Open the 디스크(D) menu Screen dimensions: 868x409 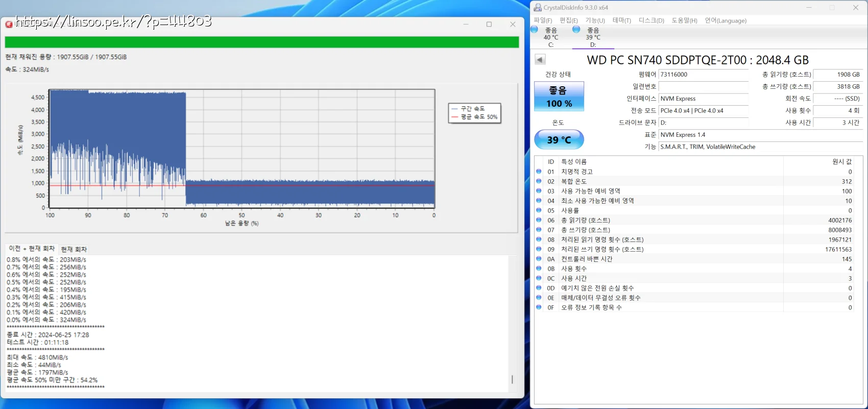click(x=652, y=20)
